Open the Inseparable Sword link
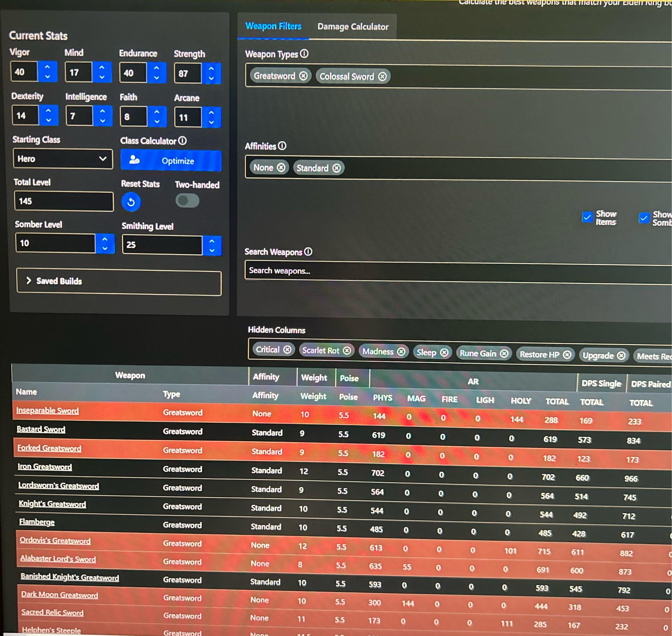This screenshot has height=636, width=672. [x=48, y=411]
